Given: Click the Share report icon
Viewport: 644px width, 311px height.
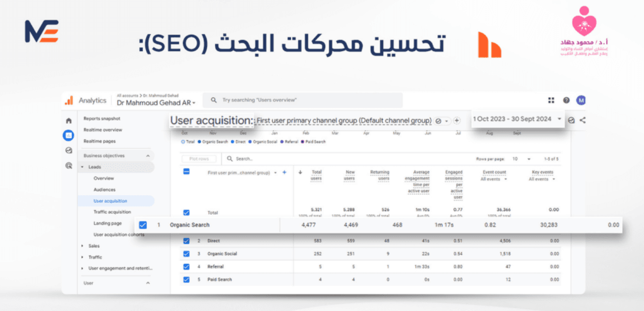Looking at the screenshot, I should pos(583,120).
